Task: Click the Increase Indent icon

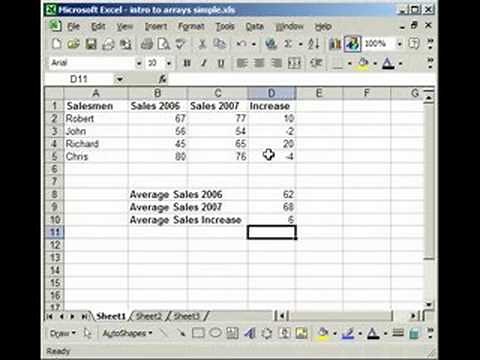Action: 316,63
